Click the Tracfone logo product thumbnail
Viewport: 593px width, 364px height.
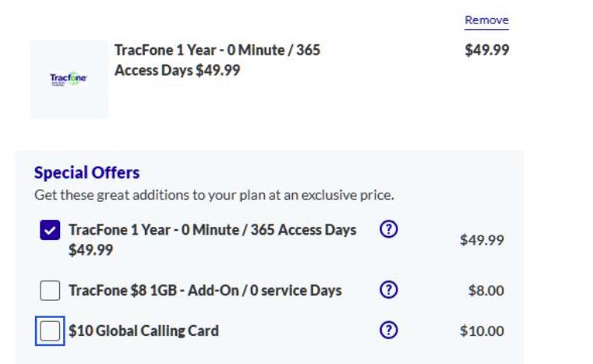click(69, 80)
